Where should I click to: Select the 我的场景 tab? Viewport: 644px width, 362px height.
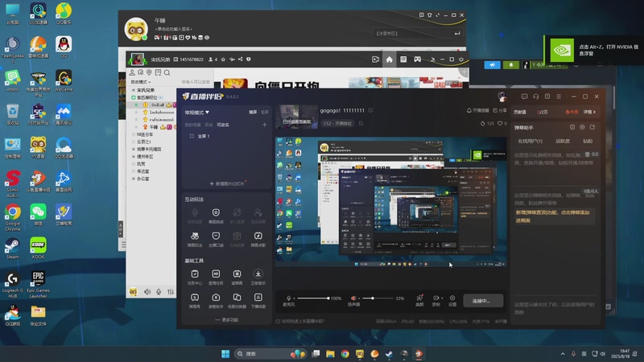192,125
